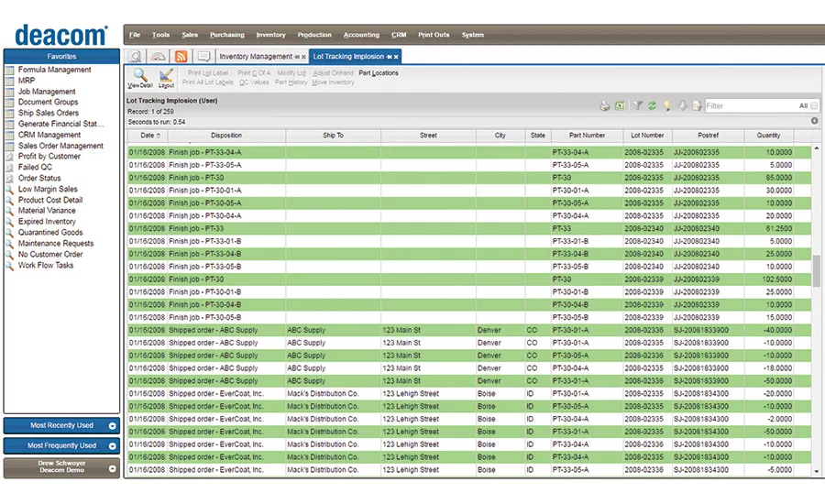Open the search tab icon
The height and width of the screenshot is (504, 825).
136,56
